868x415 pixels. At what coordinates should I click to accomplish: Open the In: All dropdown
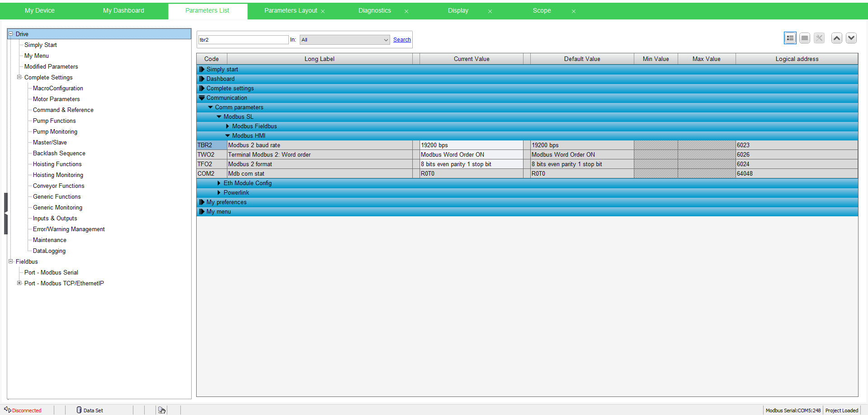(x=344, y=40)
